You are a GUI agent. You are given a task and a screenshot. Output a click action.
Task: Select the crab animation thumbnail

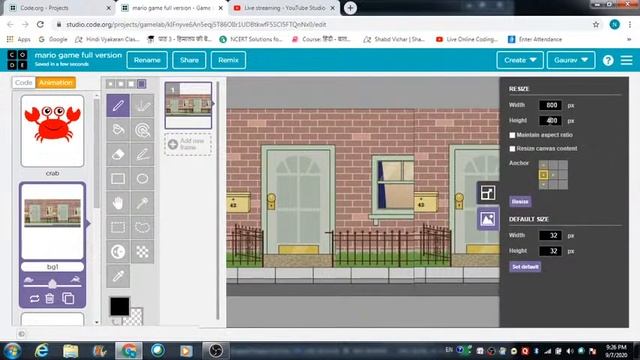pos(52,131)
